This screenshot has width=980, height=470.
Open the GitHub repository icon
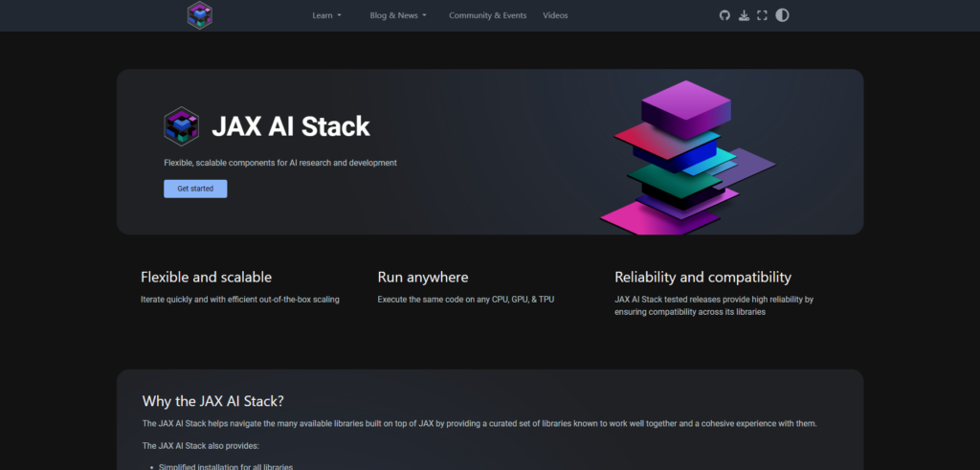724,15
